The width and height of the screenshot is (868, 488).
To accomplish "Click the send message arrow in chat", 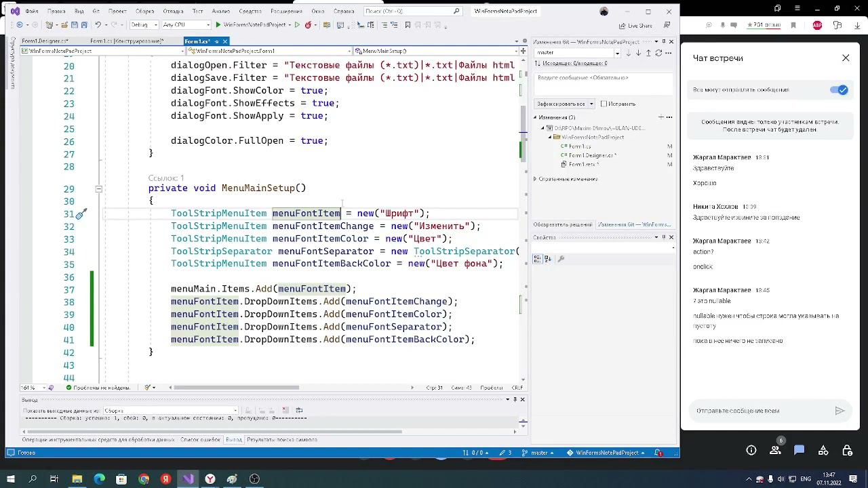I will (840, 411).
